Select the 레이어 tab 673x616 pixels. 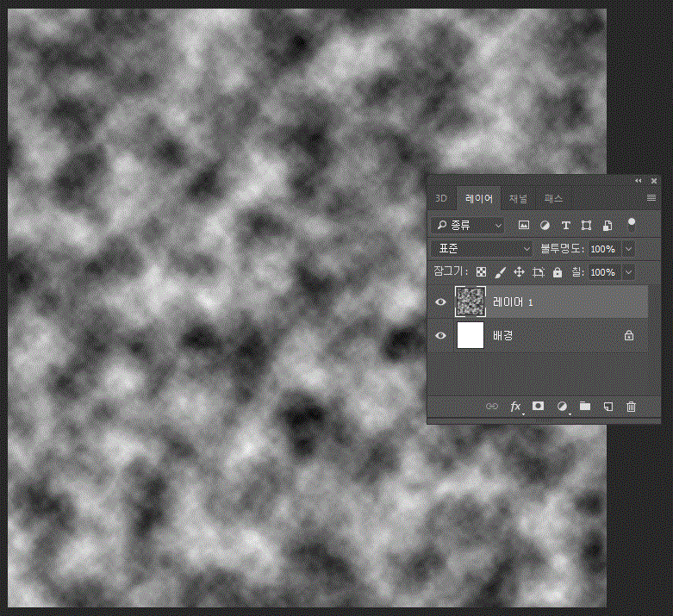[x=479, y=198]
